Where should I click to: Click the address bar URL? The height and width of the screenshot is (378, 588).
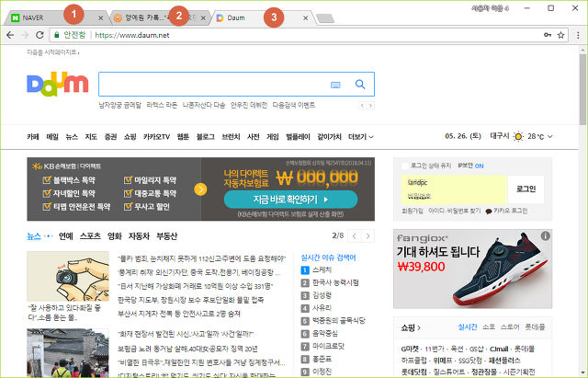(132, 35)
